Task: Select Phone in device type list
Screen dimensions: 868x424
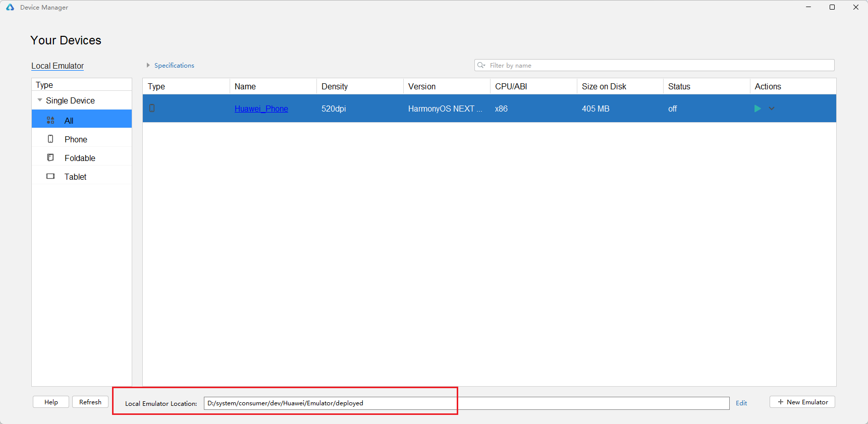Action: coord(82,139)
